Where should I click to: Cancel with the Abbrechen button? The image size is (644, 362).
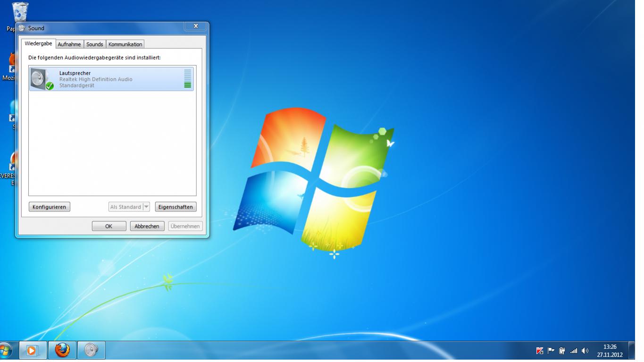click(147, 226)
